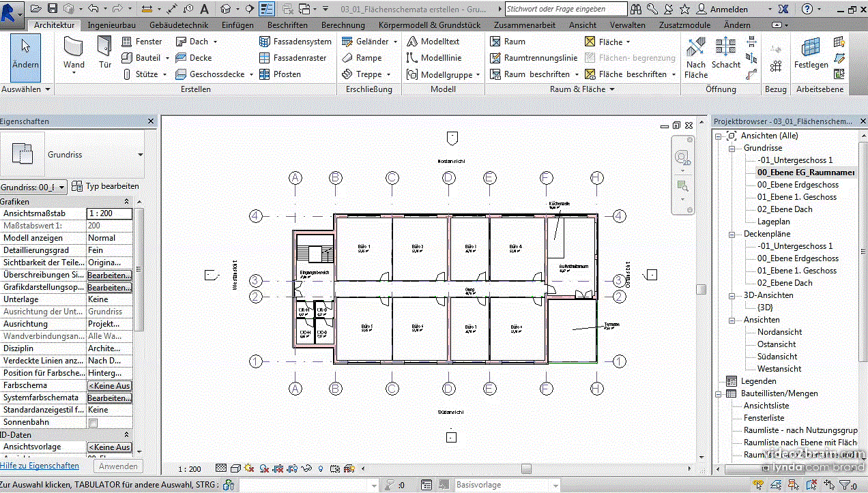
Task: Select the Raumtrennungslinie tool
Action: tap(534, 58)
